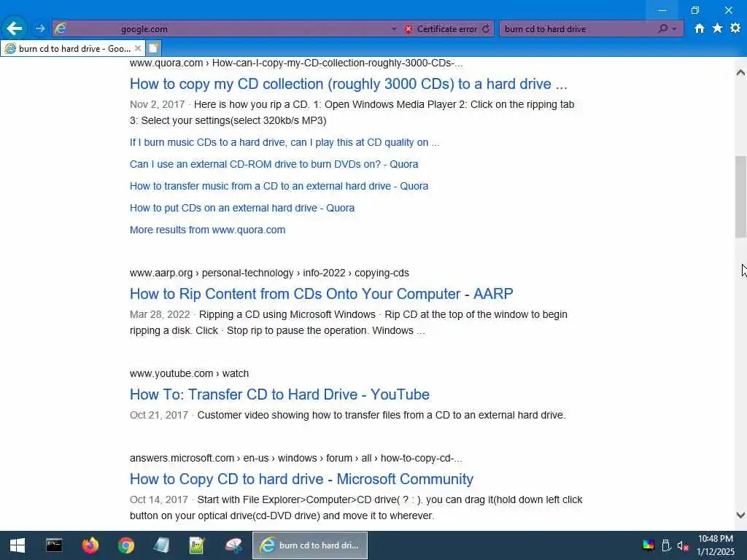Click the red Certificate error shield icon
This screenshot has width=747, height=560.
click(409, 29)
